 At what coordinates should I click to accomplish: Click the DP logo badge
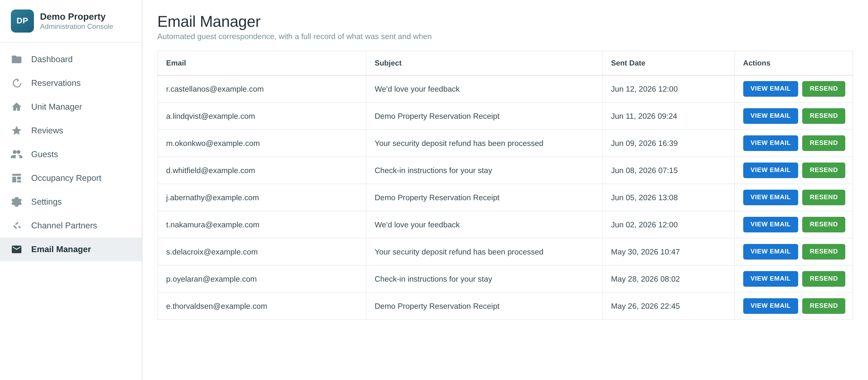tap(22, 21)
